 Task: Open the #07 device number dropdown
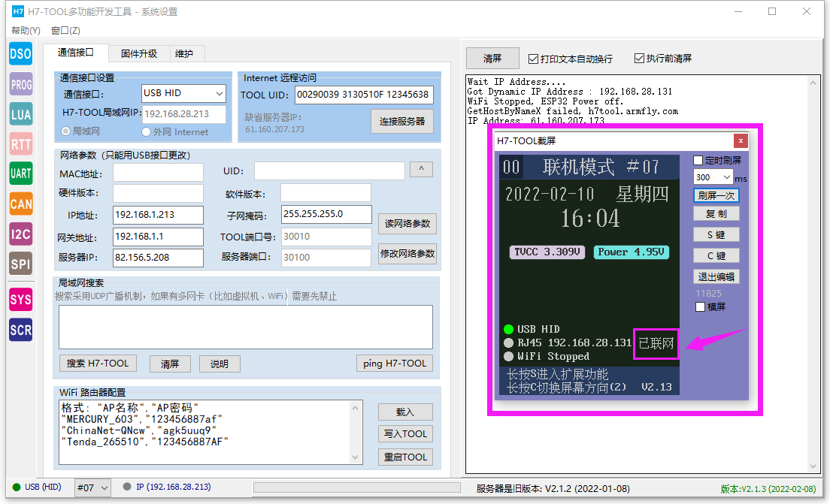click(x=92, y=487)
